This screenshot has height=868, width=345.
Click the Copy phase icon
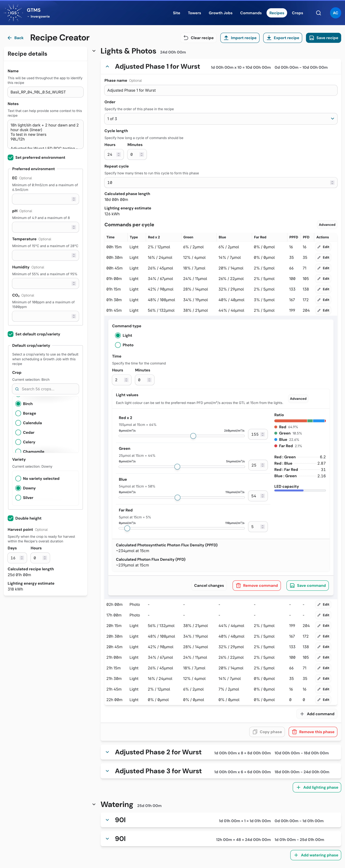click(255, 732)
